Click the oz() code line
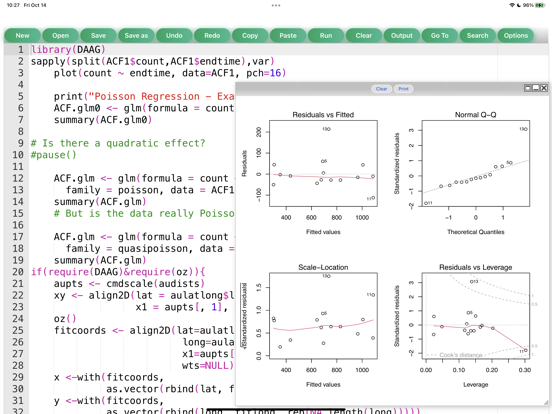This screenshot has width=552, height=414. pos(65,319)
